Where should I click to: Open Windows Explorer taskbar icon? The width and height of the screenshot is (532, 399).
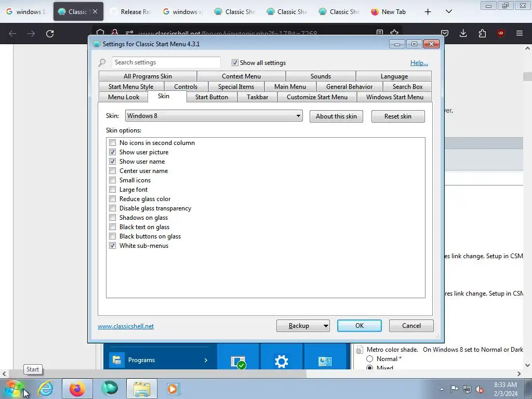coord(142,389)
